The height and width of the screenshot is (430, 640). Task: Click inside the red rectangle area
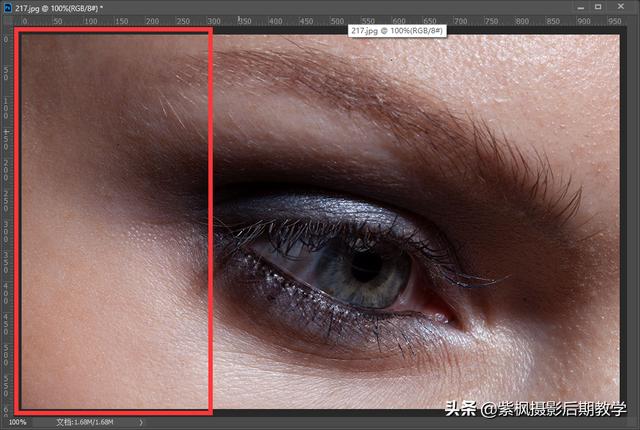click(x=110, y=220)
